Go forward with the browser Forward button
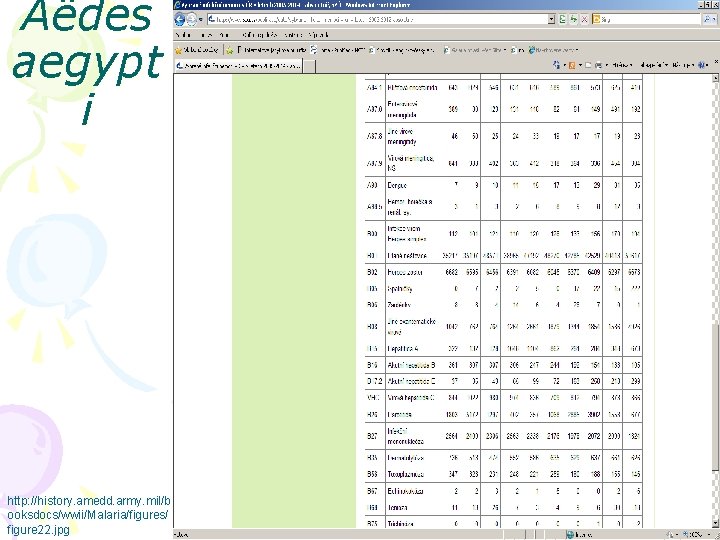Image resolution: width=720 pixels, height=540 pixels. coord(191,19)
